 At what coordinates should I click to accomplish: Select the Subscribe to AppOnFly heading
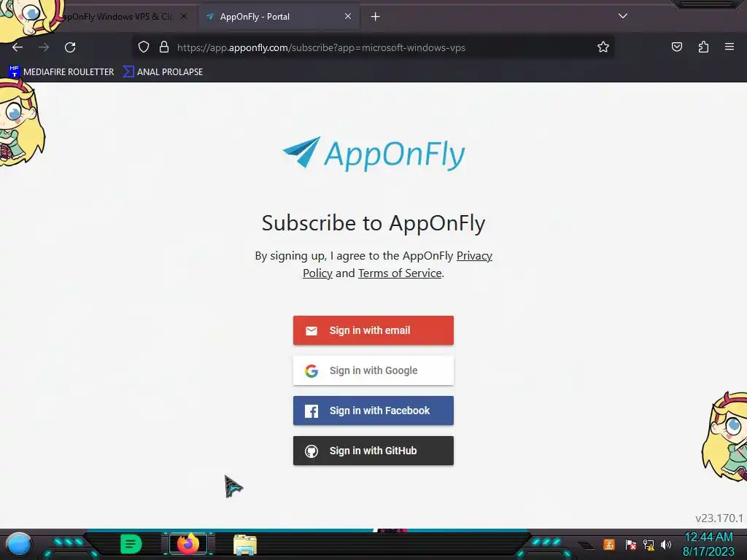tap(373, 223)
